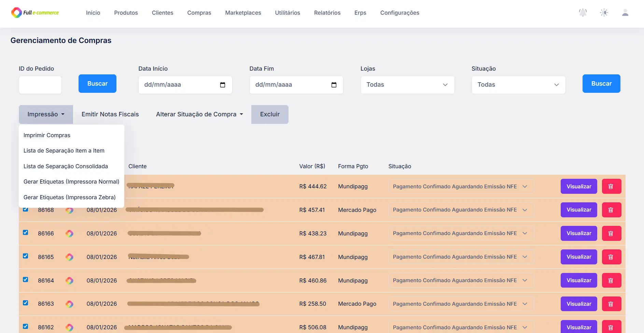Open the Utilitários navigation menu
The image size is (644, 333).
[x=288, y=13]
